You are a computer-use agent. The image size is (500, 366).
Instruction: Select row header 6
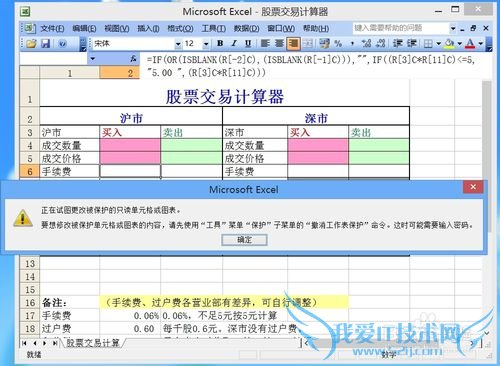[x=30, y=172]
